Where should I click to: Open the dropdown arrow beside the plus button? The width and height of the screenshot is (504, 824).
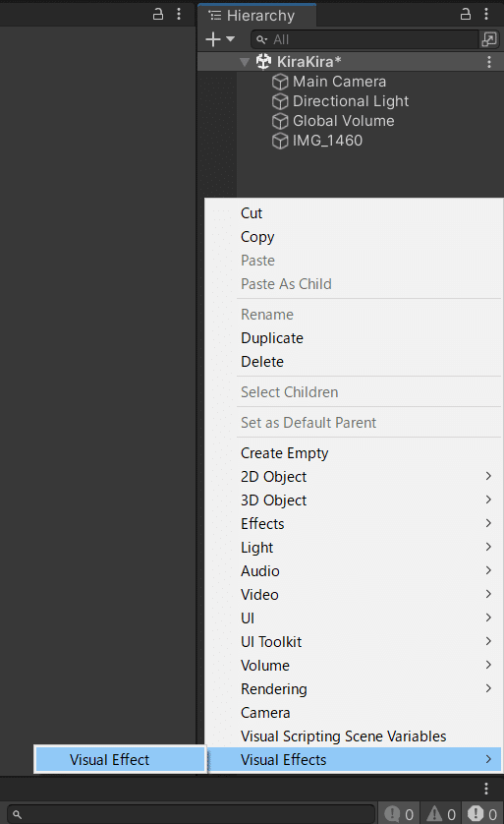point(230,39)
